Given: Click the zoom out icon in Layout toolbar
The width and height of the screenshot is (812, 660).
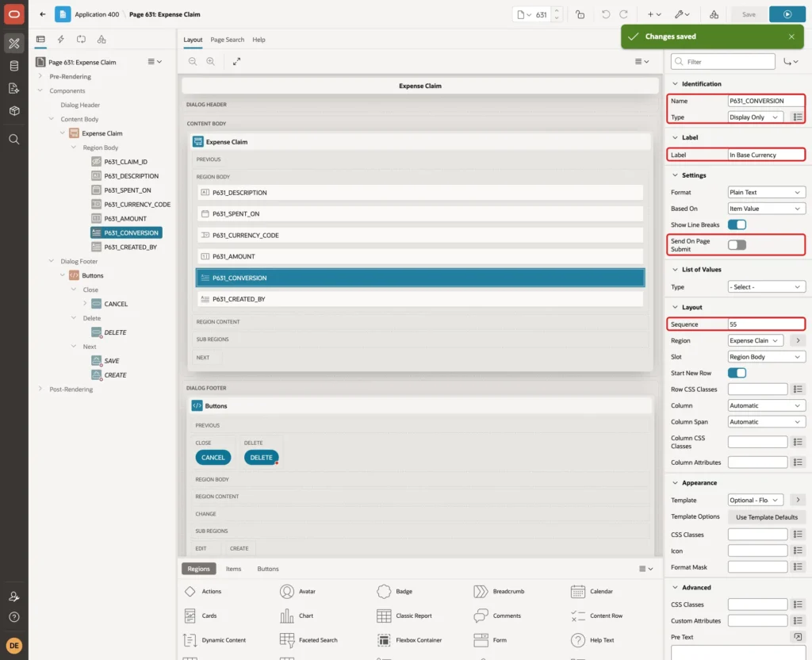Looking at the screenshot, I should pyautogui.click(x=193, y=61).
